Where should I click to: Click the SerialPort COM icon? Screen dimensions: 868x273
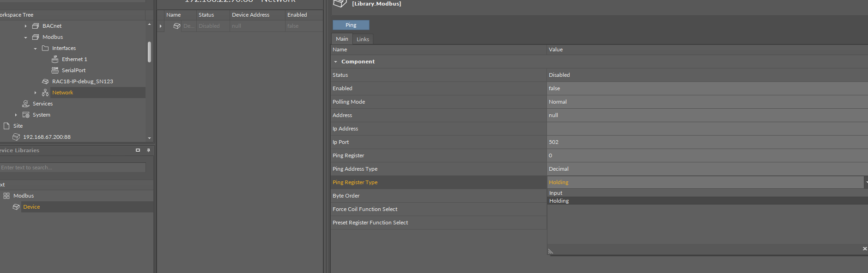pyautogui.click(x=55, y=70)
